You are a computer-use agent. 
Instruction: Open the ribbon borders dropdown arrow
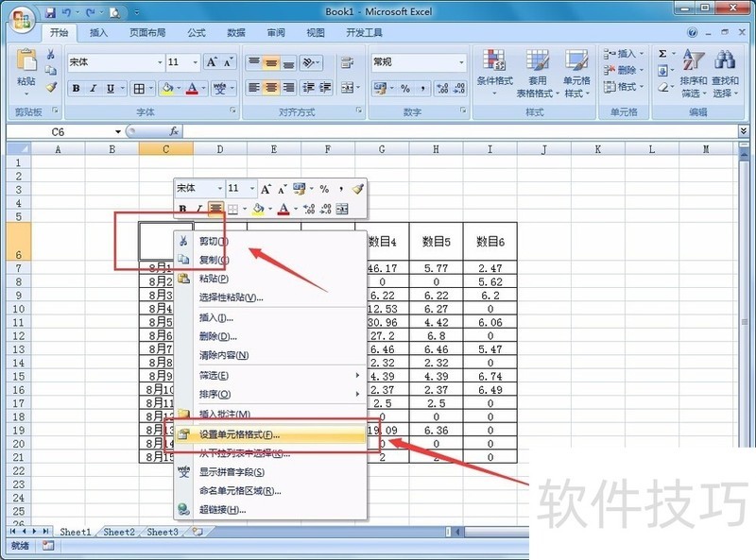pyautogui.click(x=151, y=88)
